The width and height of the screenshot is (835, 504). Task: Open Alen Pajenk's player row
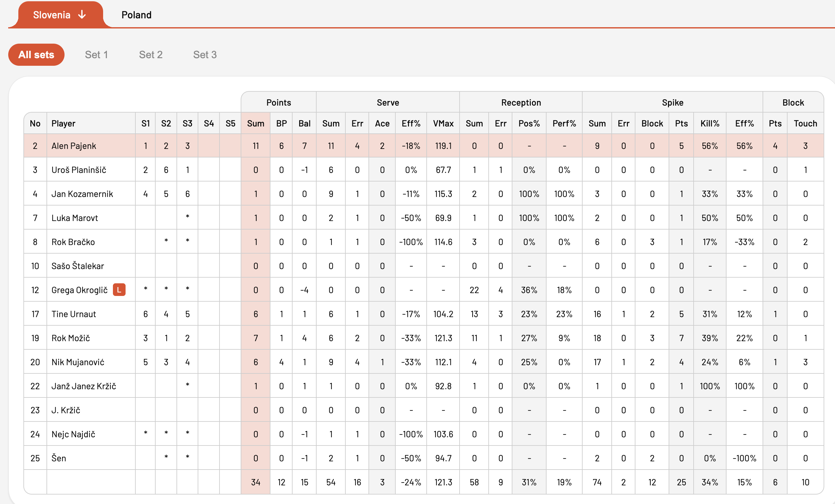pyautogui.click(x=424, y=146)
